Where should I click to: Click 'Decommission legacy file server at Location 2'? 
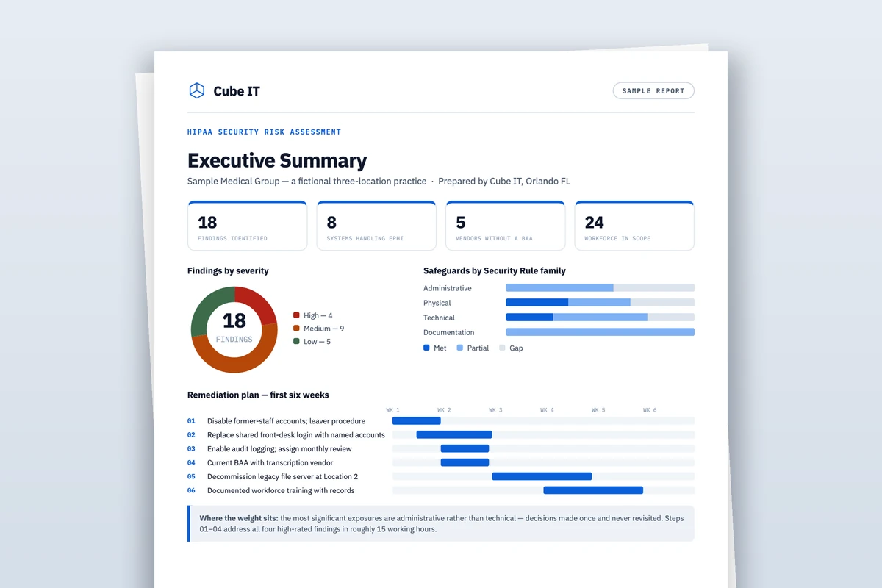282,476
